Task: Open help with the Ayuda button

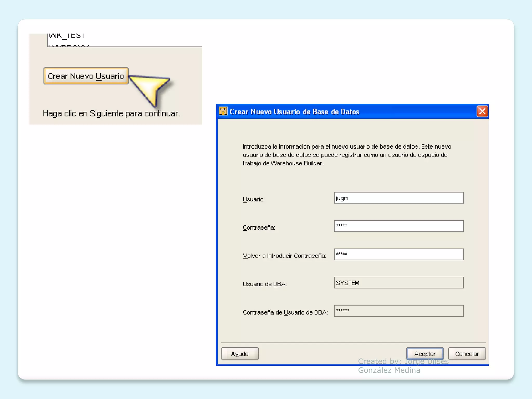Action: pyautogui.click(x=240, y=354)
